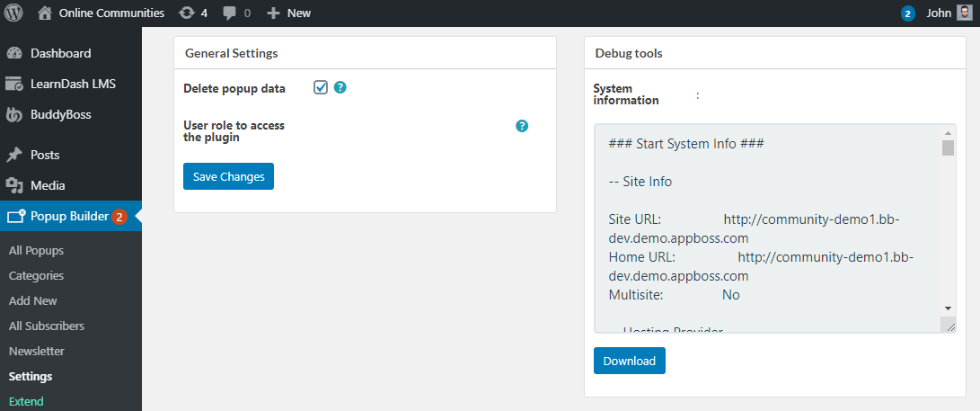Click the plus New content icon
Screen dimensions: 980x411
click(273, 13)
